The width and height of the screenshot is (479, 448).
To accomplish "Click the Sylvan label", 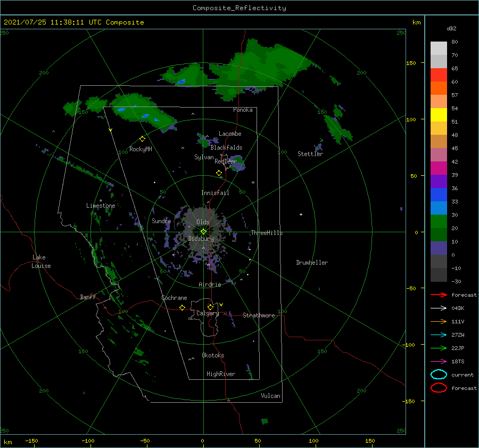I will coord(204,157).
